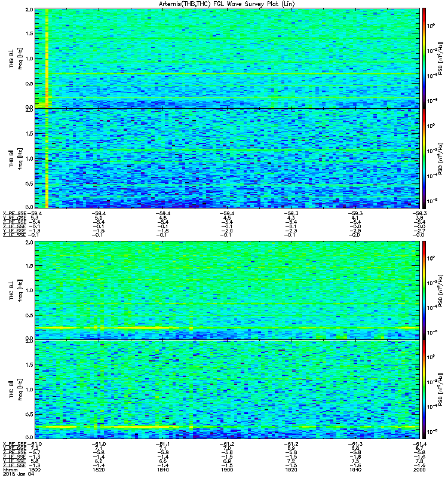Select the 'THB B∥ freq [Hz]' axis label
This screenshot has height=478, width=448.
(16, 158)
